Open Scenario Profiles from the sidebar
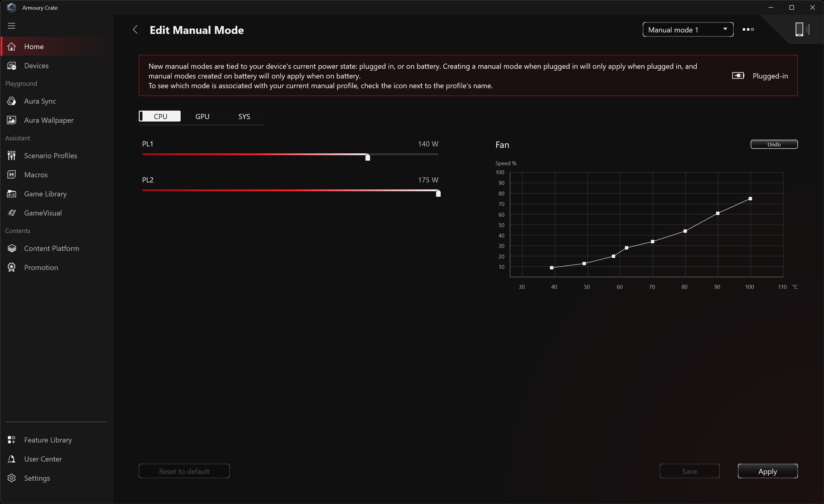 coord(50,155)
